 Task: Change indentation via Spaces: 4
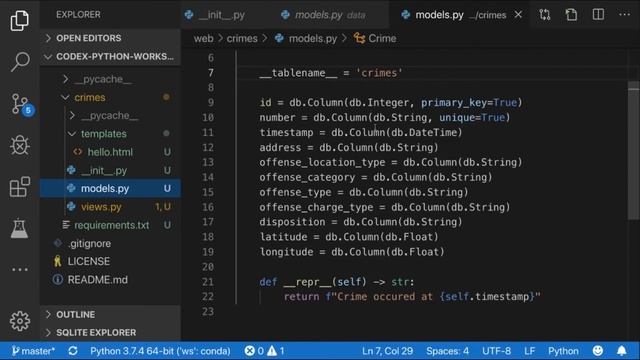[x=447, y=351]
